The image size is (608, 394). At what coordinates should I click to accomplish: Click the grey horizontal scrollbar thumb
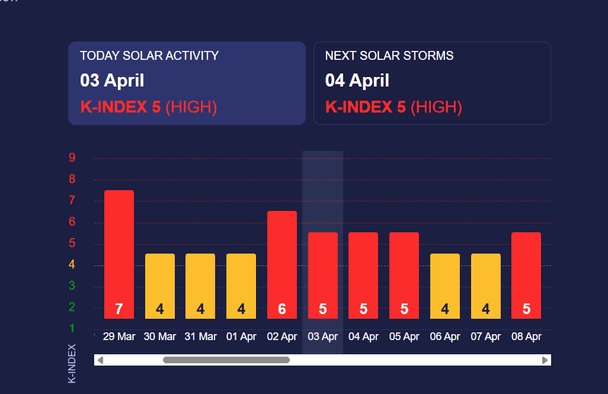[226, 360]
